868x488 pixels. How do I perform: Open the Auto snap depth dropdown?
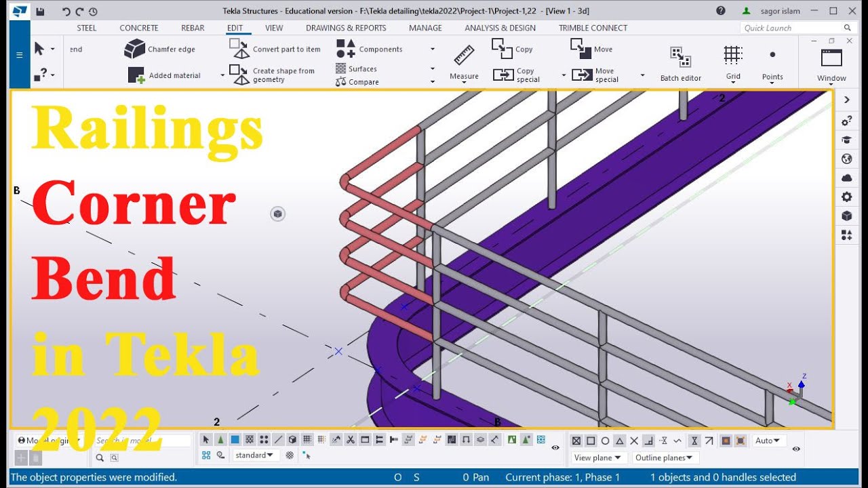[770, 441]
